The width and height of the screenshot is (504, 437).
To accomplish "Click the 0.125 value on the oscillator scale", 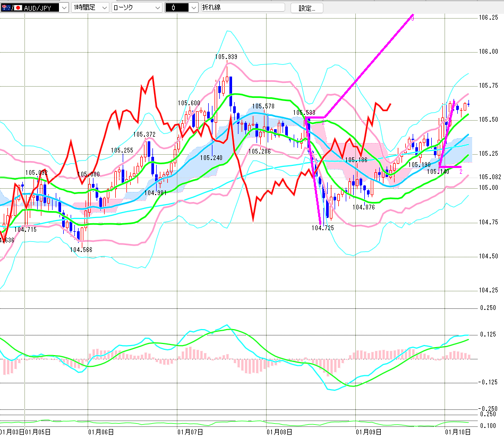I will point(488,334).
